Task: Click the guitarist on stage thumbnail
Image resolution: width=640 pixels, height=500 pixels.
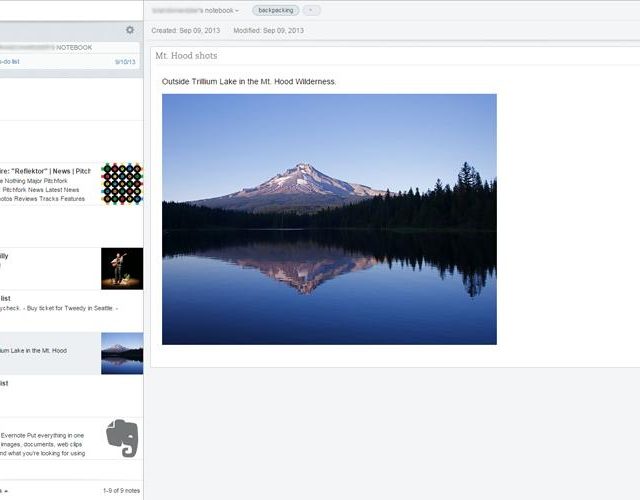Action: pos(122,269)
